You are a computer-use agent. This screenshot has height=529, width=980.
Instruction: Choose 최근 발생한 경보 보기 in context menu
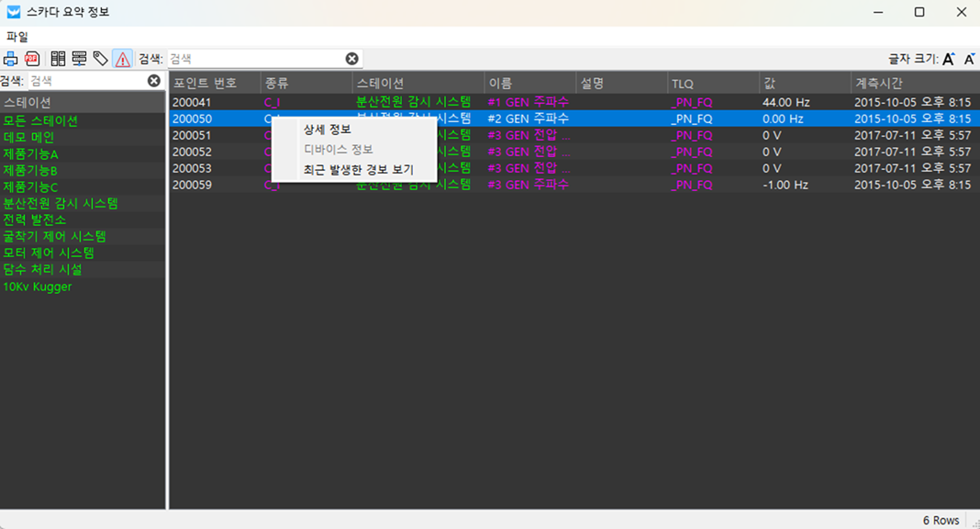point(358,170)
